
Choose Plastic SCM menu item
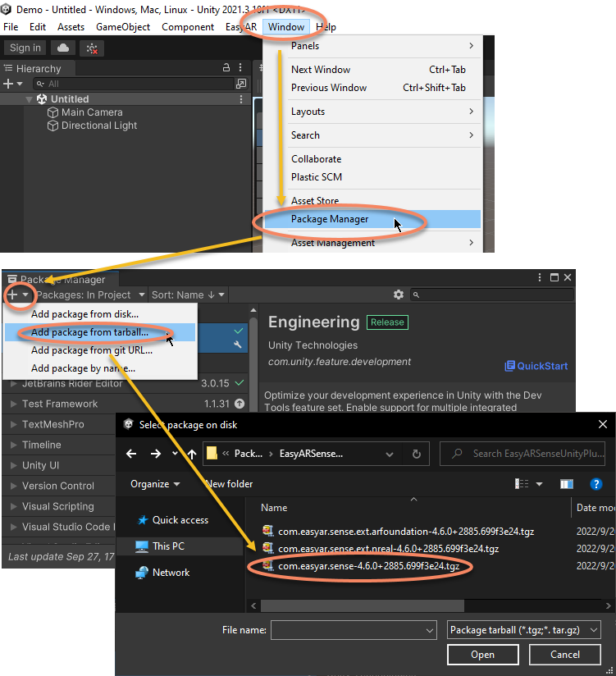(372, 177)
